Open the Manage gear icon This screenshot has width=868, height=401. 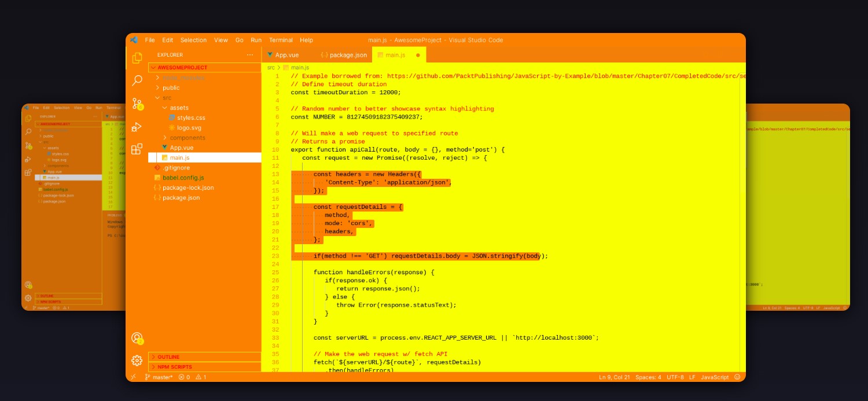click(137, 360)
